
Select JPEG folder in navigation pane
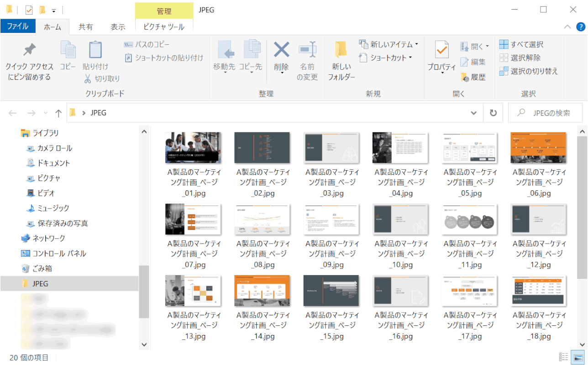pos(69,283)
